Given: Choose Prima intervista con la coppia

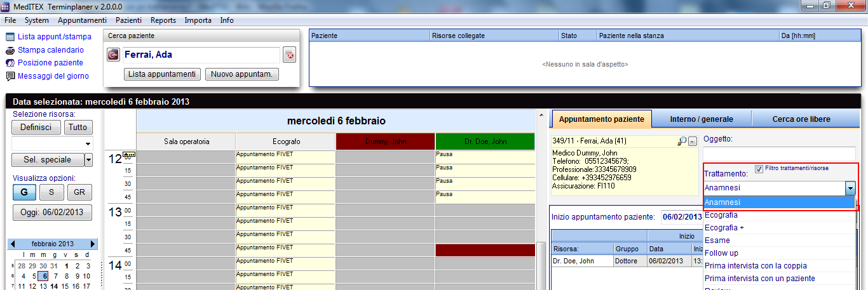Looking at the screenshot, I should tap(779, 266).
